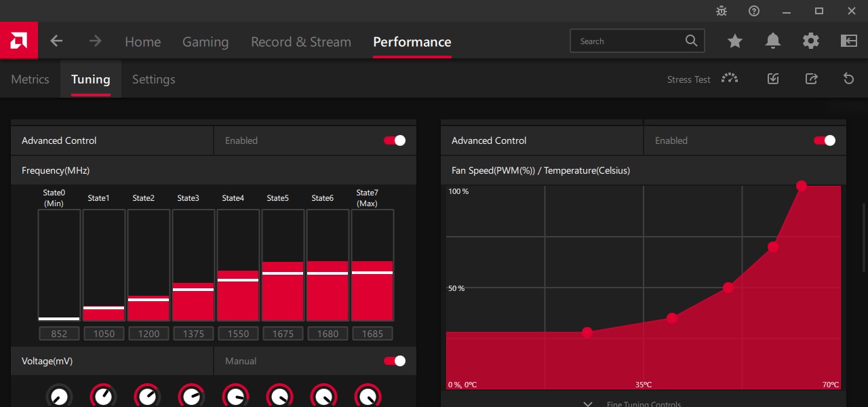Image resolution: width=868 pixels, height=407 pixels.
Task: Click the search magnifier icon
Action: pos(691,41)
